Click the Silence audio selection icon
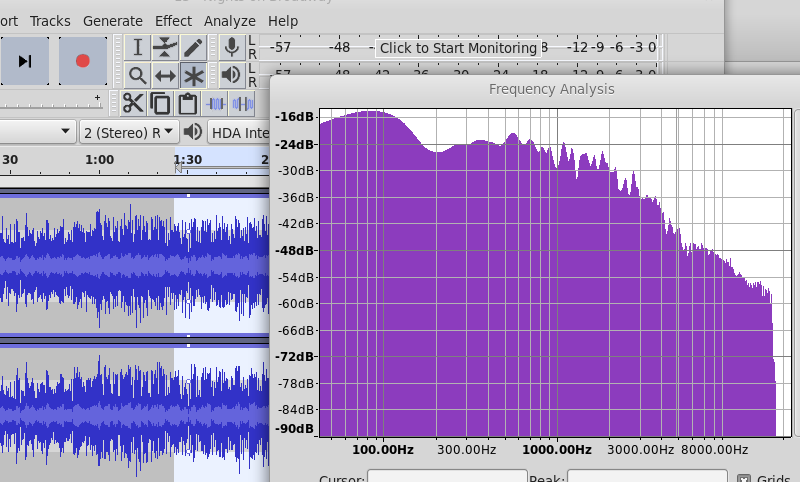 (x=243, y=104)
